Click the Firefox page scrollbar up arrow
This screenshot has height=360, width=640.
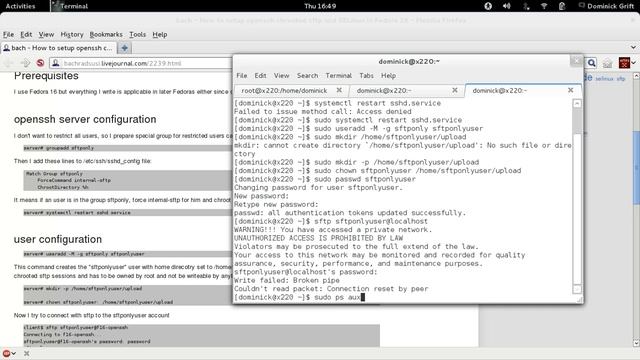click(x=636, y=76)
